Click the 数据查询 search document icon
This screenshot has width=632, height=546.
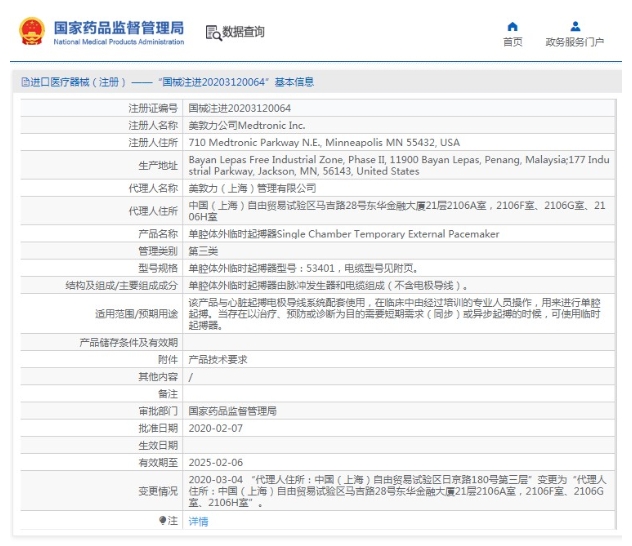tap(214, 33)
